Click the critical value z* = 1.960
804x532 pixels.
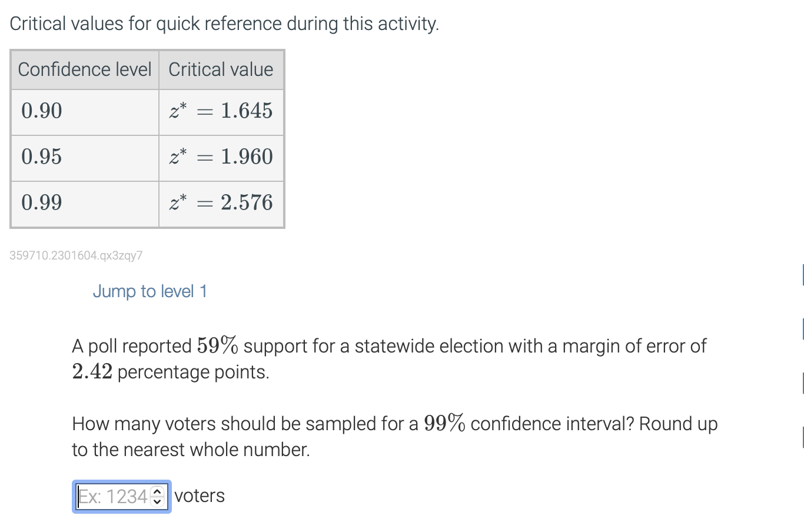[x=221, y=157]
